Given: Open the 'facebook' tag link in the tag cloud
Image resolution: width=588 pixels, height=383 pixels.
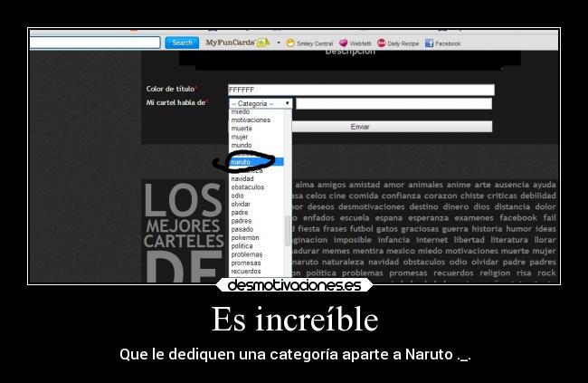Looking at the screenshot, I should point(518,218).
